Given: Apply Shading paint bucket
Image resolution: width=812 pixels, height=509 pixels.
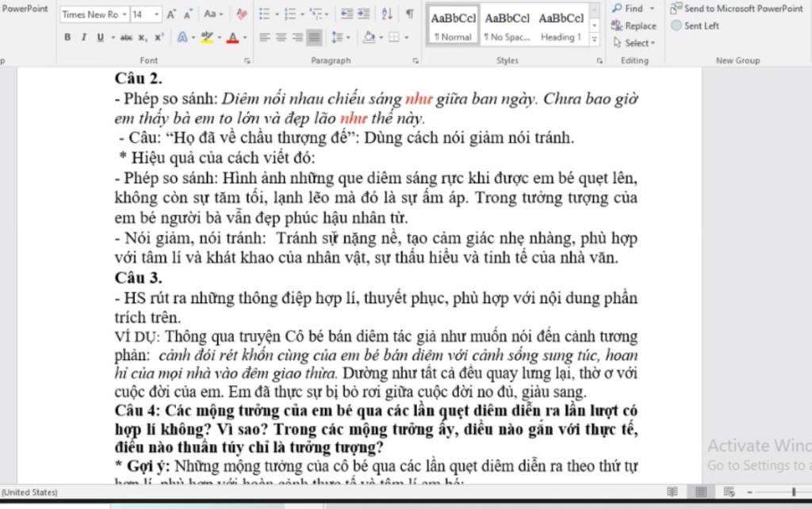Looking at the screenshot, I should (369, 37).
